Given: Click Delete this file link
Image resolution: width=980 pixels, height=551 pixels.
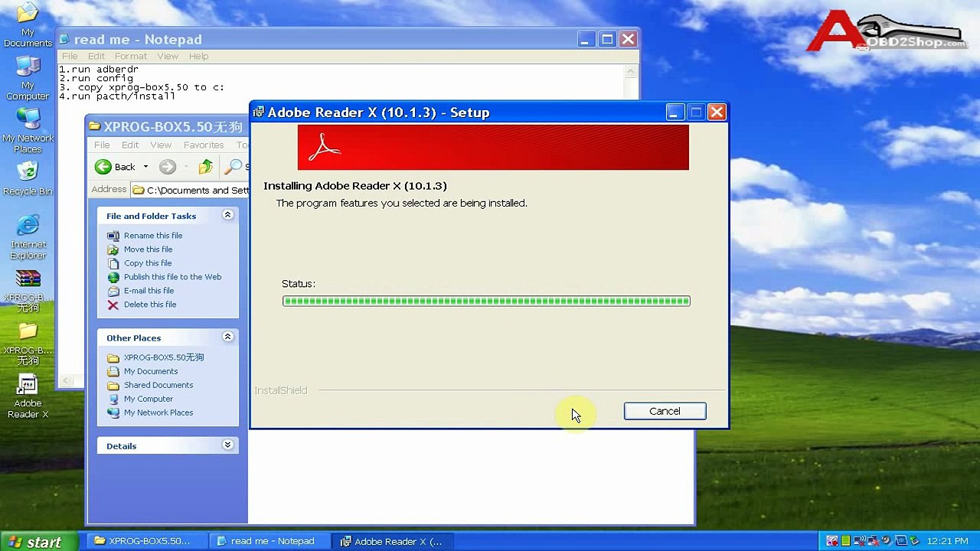Looking at the screenshot, I should 142,305.
